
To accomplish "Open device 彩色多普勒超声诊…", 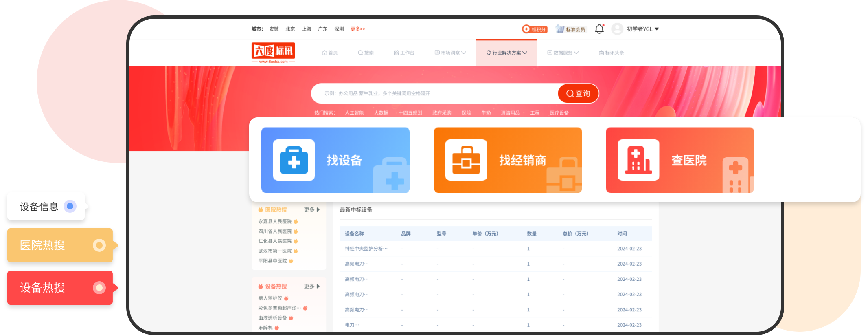I will [280, 308].
